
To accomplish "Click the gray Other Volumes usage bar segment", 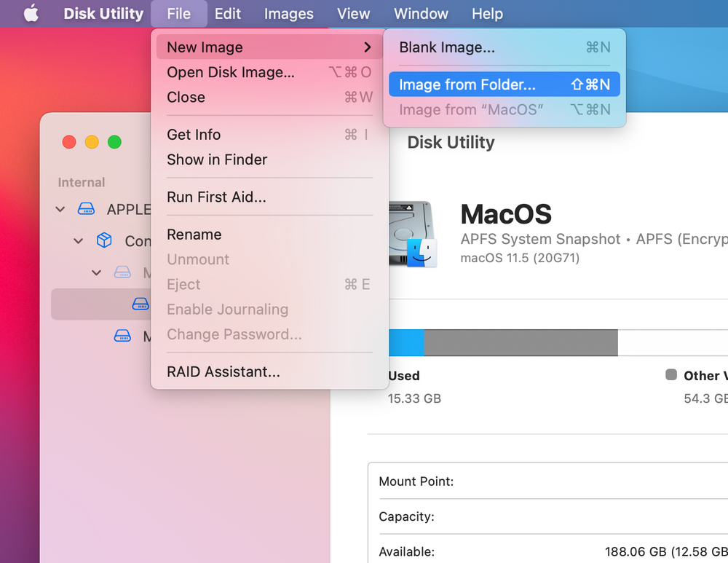I will [521, 342].
